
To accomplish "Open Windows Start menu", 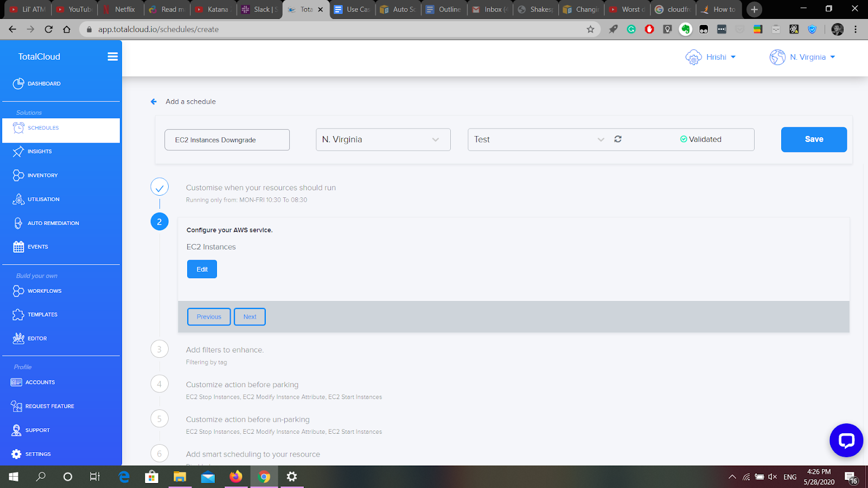I will [14, 477].
